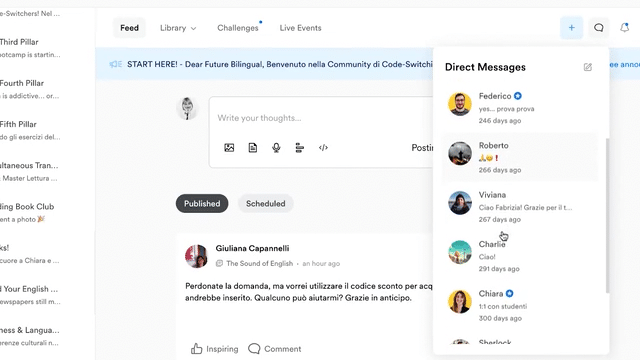640x360 pixels.
Task: Click Giuliana Capannelli's profile picture
Action: click(196, 256)
